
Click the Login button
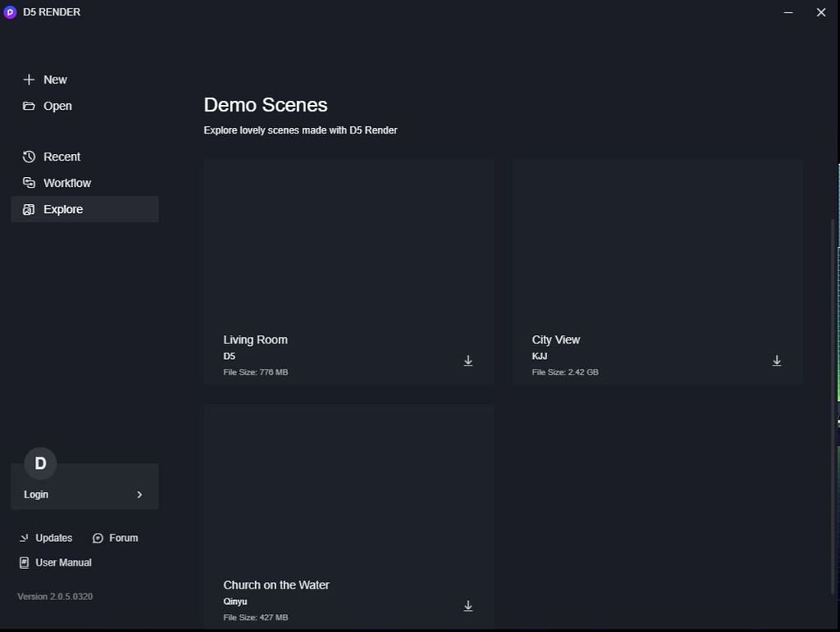[36, 494]
